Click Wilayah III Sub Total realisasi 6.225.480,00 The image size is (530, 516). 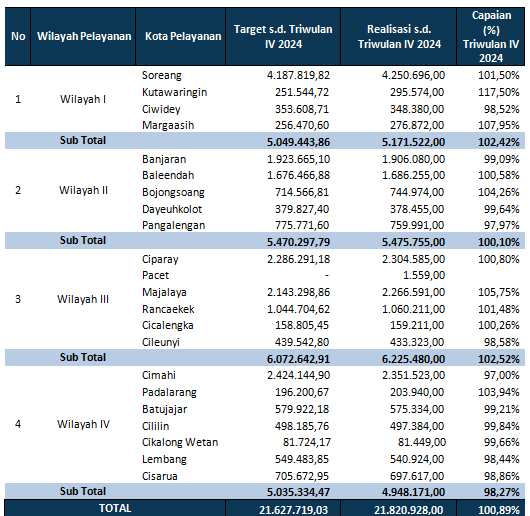413,359
